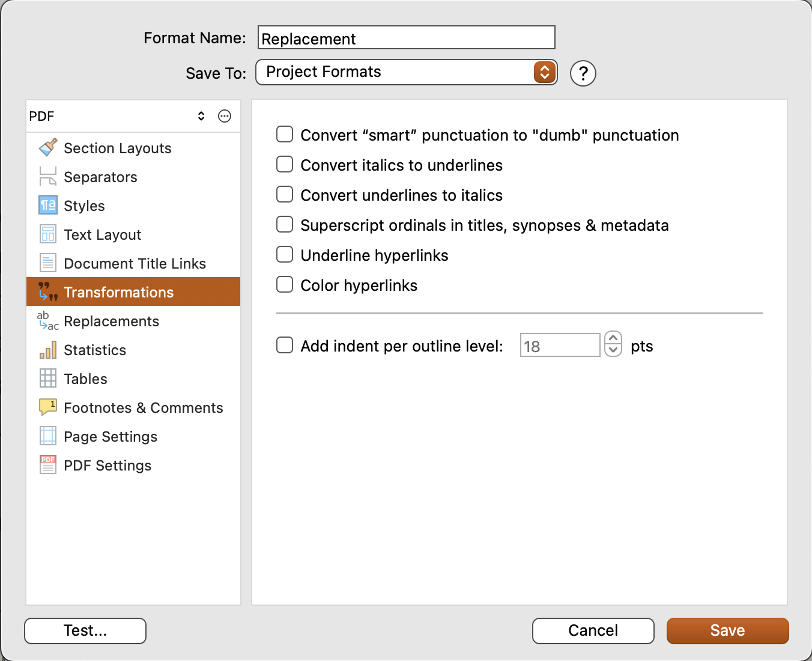
Task: Toggle Convert italics to underlines checkbox
Action: pos(285,164)
